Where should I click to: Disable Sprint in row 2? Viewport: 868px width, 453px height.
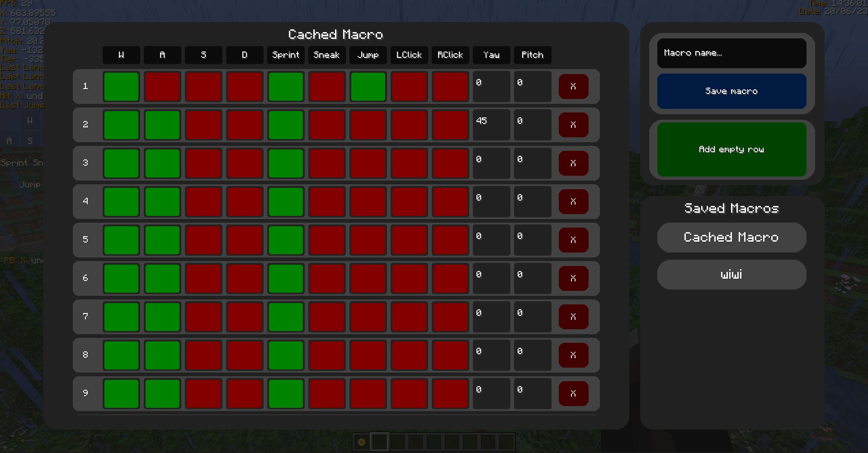pyautogui.click(x=286, y=125)
